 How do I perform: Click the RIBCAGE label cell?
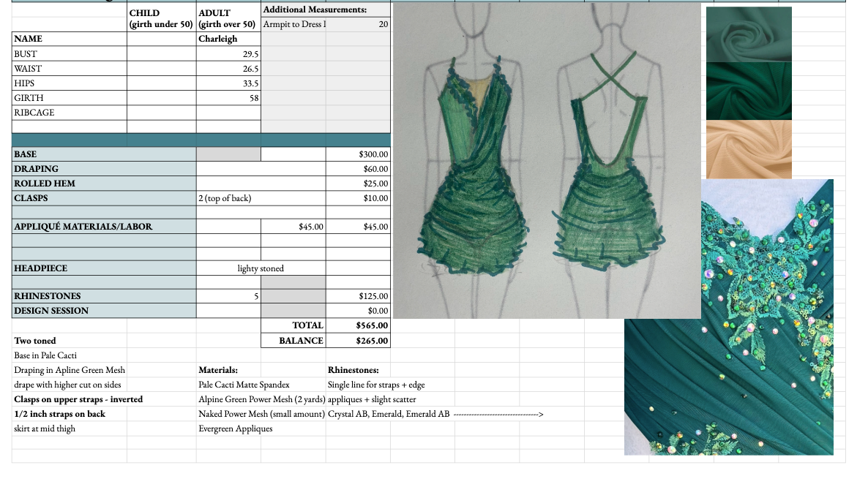tap(70, 112)
